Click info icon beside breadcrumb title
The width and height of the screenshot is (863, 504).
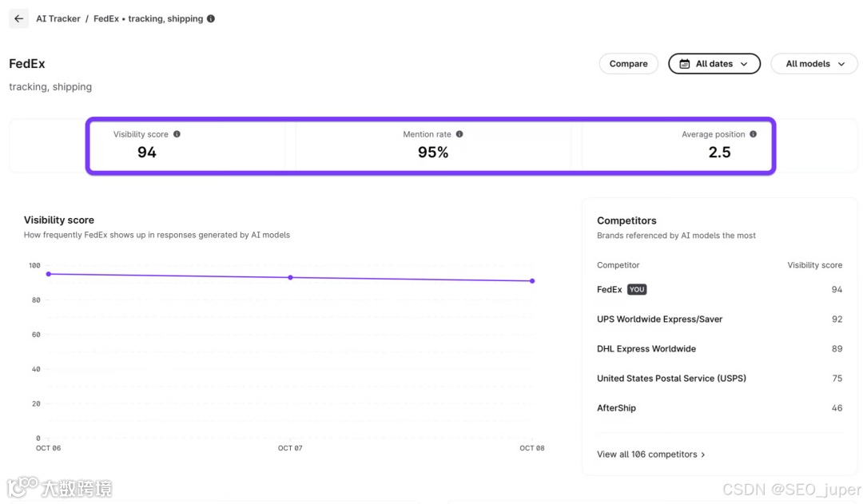pos(211,18)
